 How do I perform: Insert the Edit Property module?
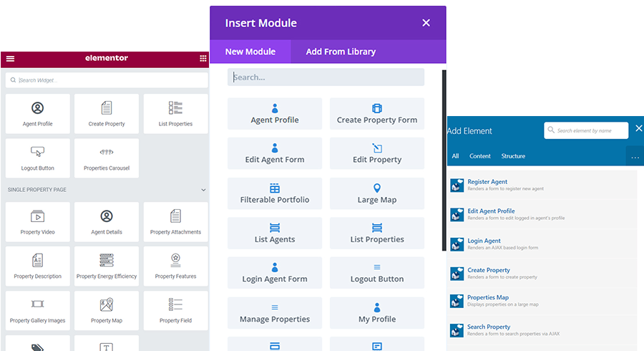(377, 153)
